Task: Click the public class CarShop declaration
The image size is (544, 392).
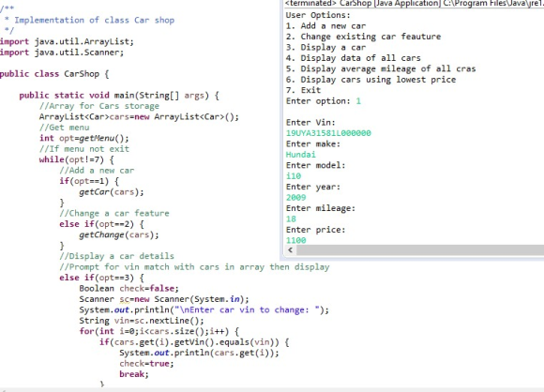Action: click(x=54, y=74)
